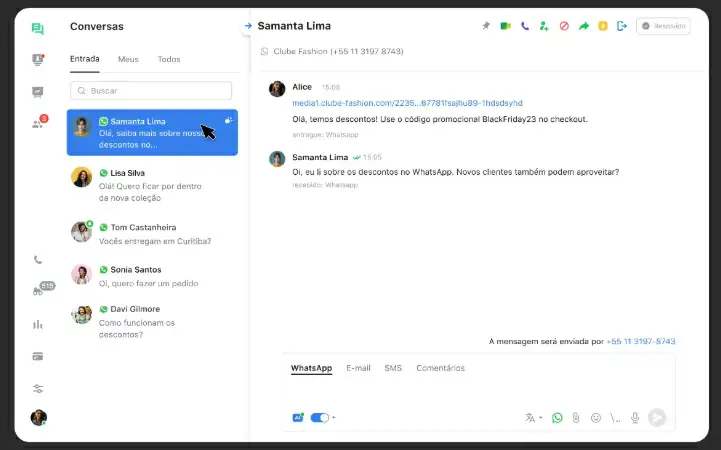Open the Lisa Silva conversation
The width and height of the screenshot is (721, 450).
[152, 185]
